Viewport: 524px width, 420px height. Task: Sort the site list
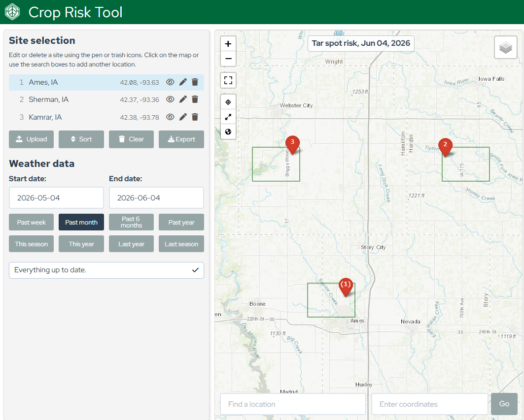tap(81, 139)
